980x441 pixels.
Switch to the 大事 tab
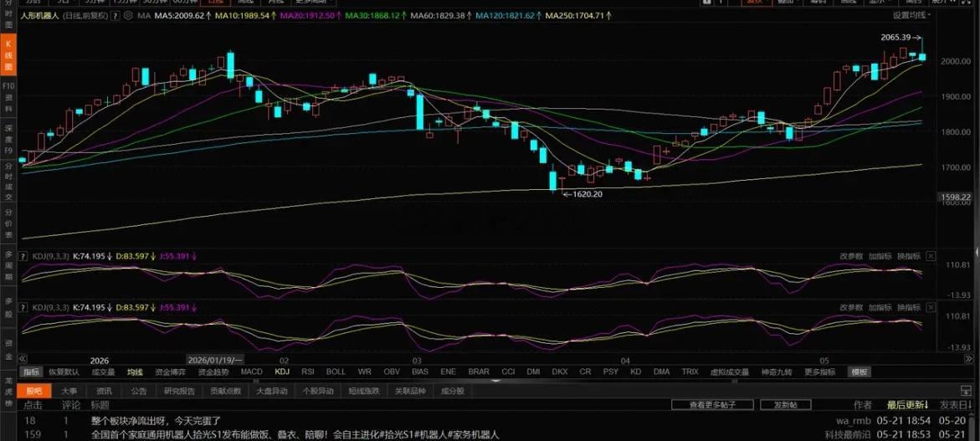tap(69, 391)
